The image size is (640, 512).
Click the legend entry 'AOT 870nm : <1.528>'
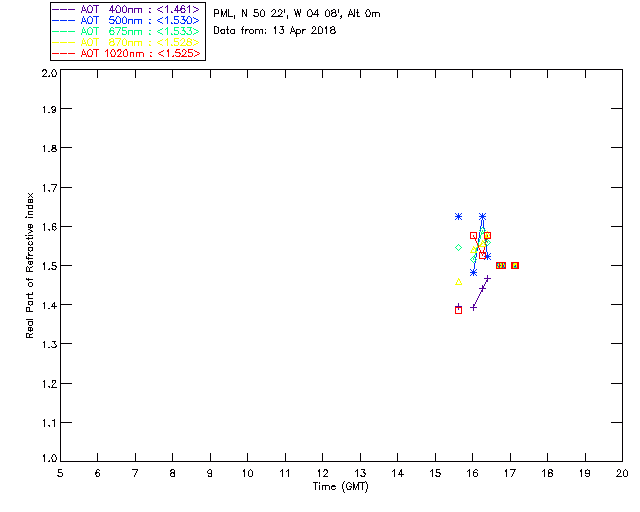point(126,42)
